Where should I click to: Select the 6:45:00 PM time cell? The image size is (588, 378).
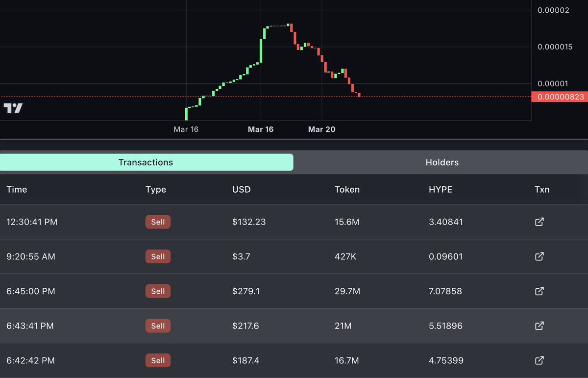click(30, 291)
